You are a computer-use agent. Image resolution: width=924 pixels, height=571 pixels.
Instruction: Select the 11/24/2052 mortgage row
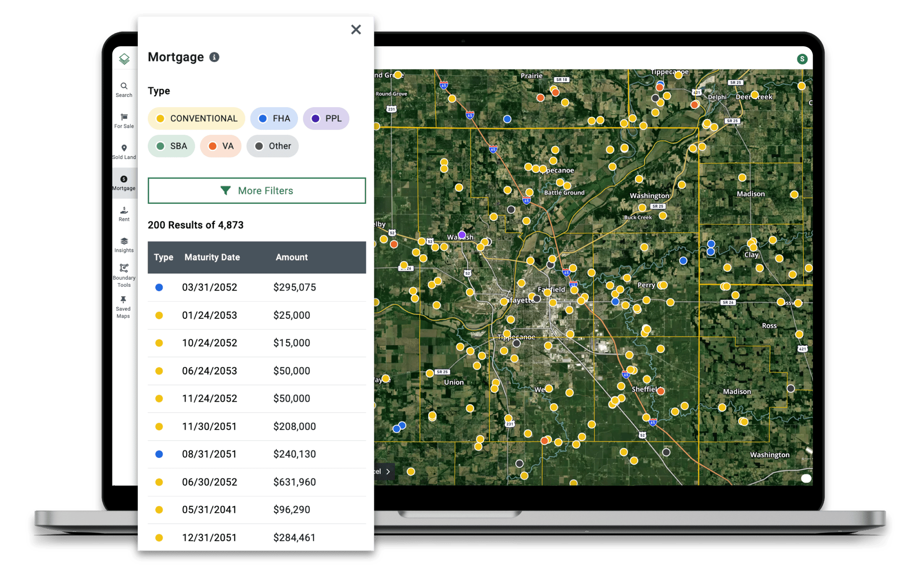coord(257,398)
